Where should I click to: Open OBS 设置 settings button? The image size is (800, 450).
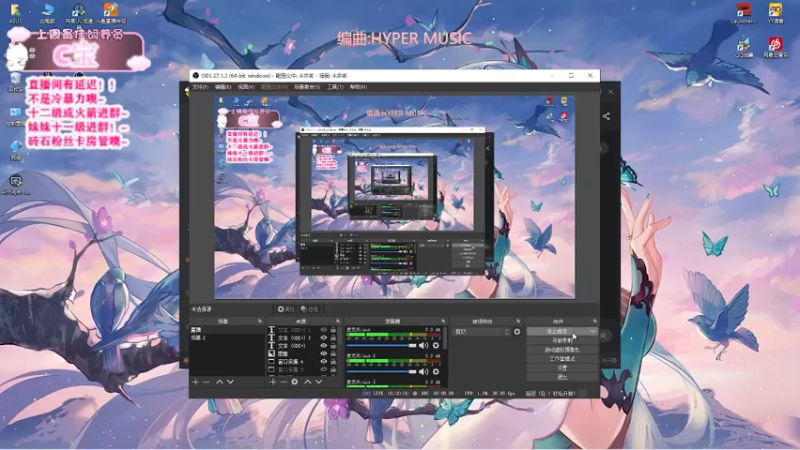point(562,368)
